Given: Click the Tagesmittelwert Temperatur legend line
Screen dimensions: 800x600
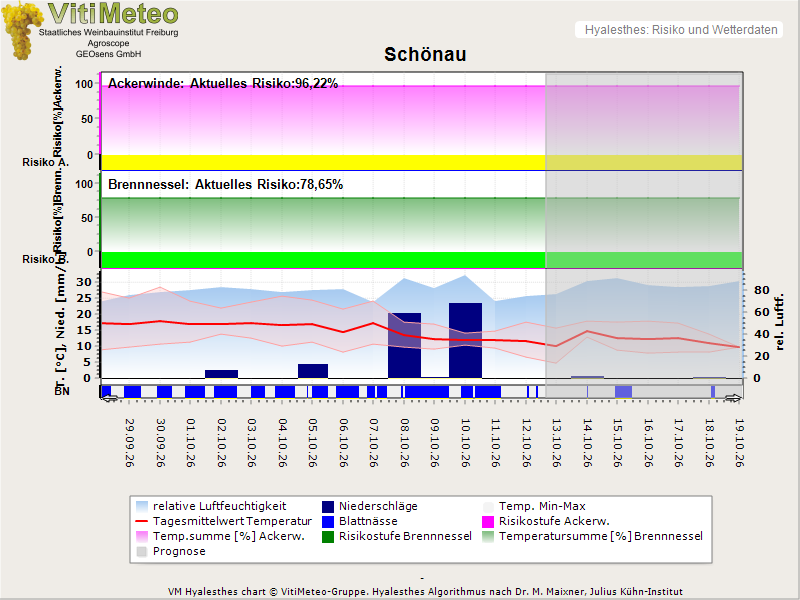Looking at the screenshot, I should point(142,521).
